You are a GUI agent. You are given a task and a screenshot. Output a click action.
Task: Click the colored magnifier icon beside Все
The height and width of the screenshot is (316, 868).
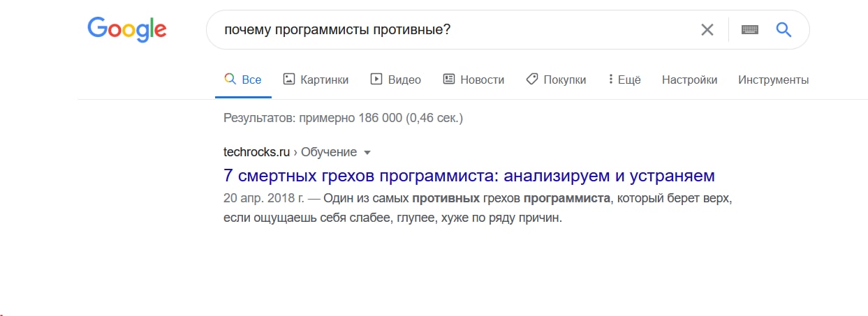pyautogui.click(x=229, y=80)
